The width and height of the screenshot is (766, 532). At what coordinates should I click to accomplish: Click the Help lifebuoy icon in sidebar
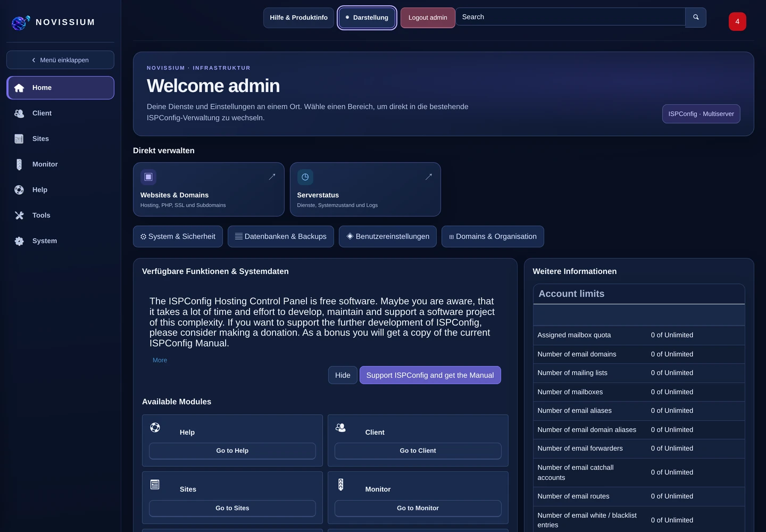(19, 190)
